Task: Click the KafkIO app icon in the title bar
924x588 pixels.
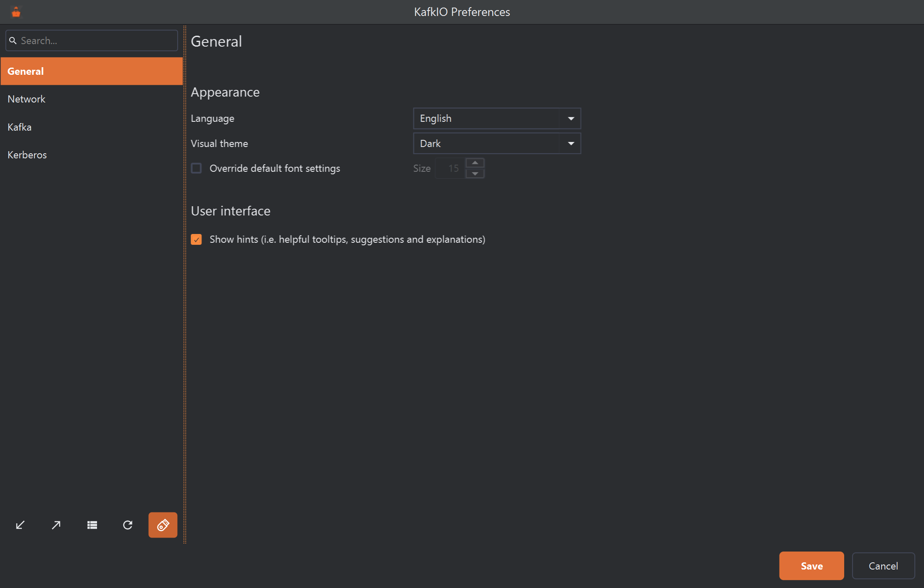Action: click(16, 12)
